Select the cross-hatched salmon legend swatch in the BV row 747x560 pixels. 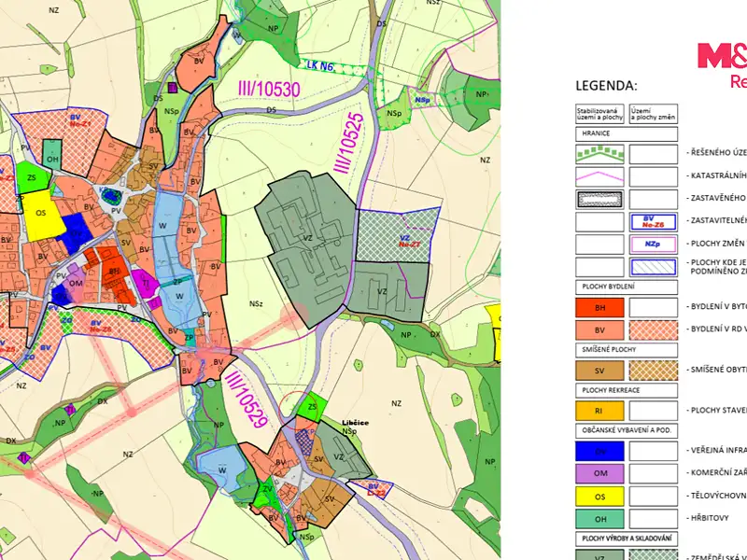pyautogui.click(x=653, y=330)
